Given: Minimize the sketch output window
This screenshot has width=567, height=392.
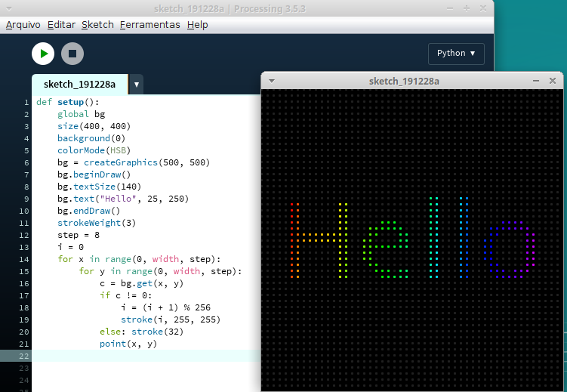Looking at the screenshot, I should pos(536,81).
